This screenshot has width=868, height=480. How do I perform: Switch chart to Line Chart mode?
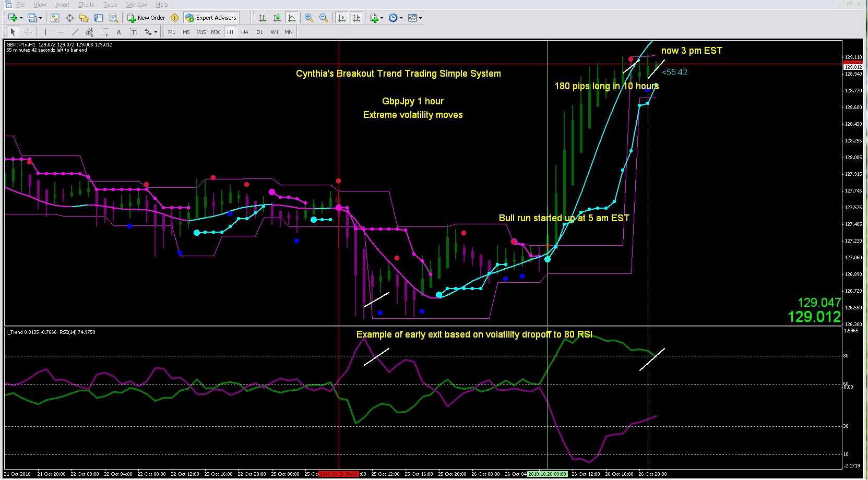(x=292, y=18)
